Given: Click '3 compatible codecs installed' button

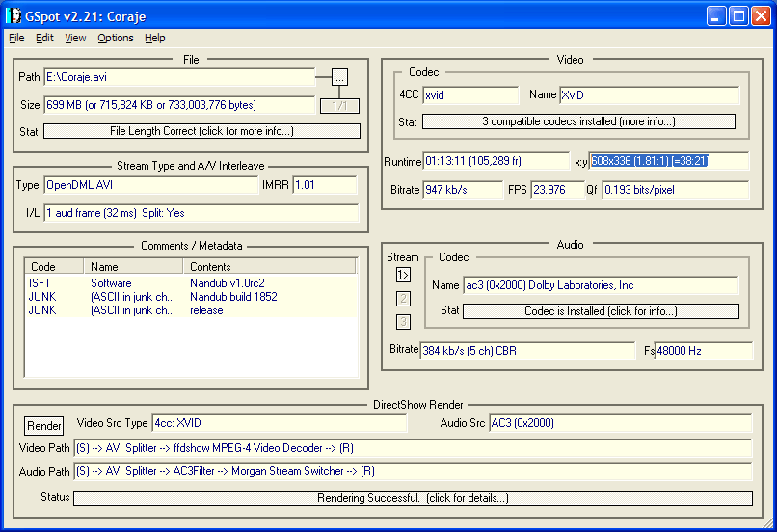Looking at the screenshot, I should (x=578, y=121).
